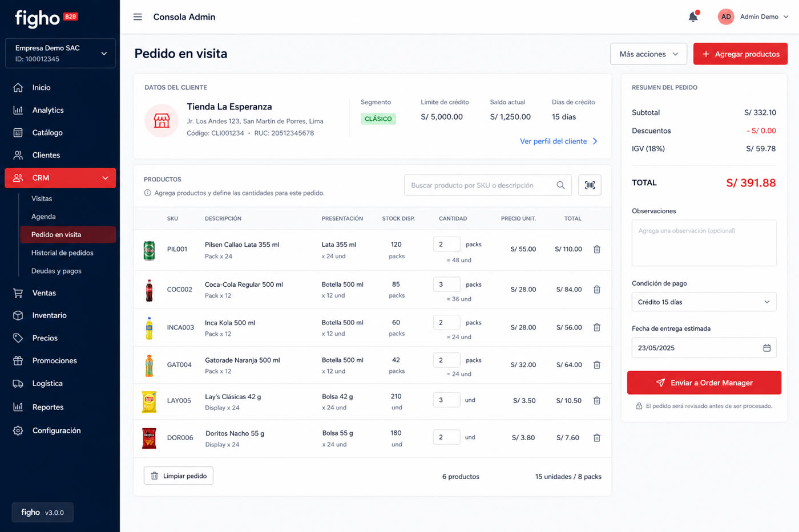Screen dimensions: 799x532
Task: Click the Observaciones text area
Action: tap(704, 243)
